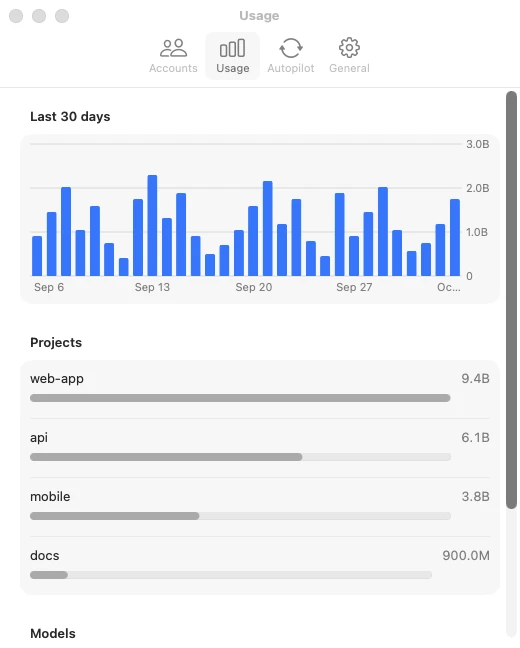This screenshot has height=648, width=520.
Task: Click the 9.4B value for web-app
Action: 475,379
